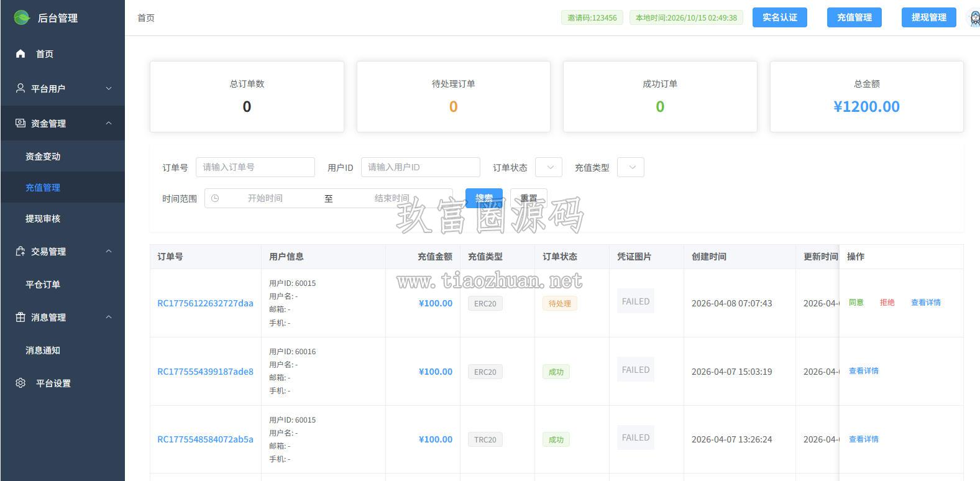The height and width of the screenshot is (481, 980).
Task: Click the 消息管理 gift box icon
Action: pos(21,317)
